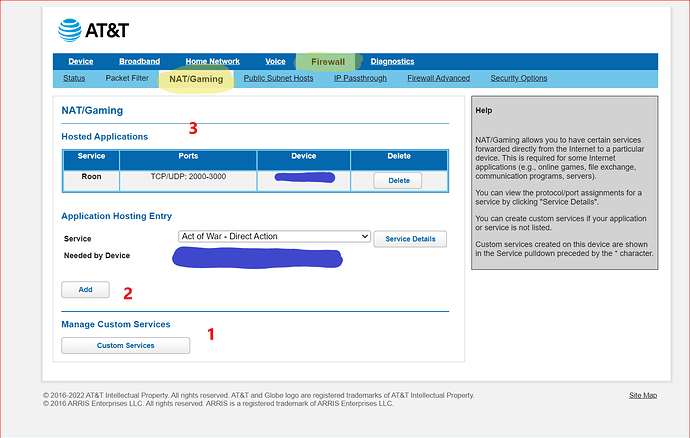
Task: Click the Add button
Action: tap(85, 290)
